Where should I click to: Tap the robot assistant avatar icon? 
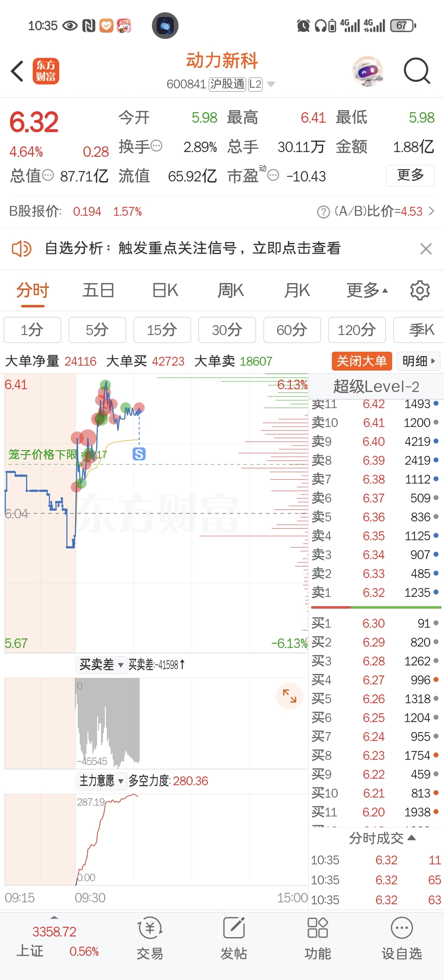[x=367, y=71]
